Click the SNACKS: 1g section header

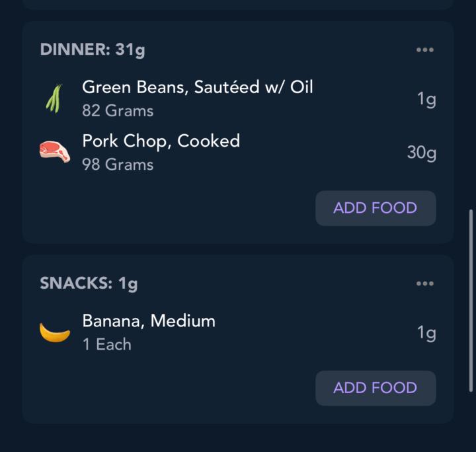coord(89,283)
